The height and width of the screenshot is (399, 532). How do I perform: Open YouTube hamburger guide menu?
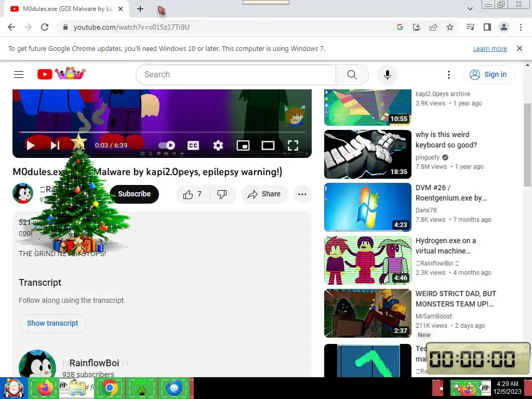pos(19,75)
